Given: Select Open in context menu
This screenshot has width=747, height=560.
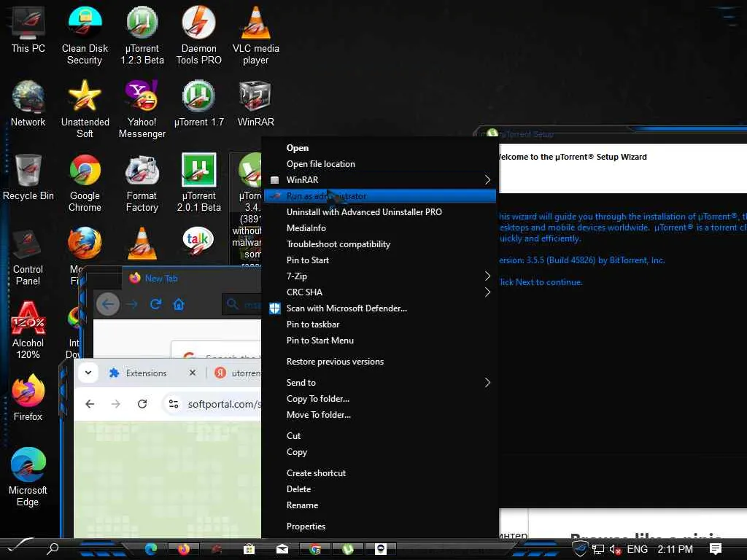Looking at the screenshot, I should point(379,148).
